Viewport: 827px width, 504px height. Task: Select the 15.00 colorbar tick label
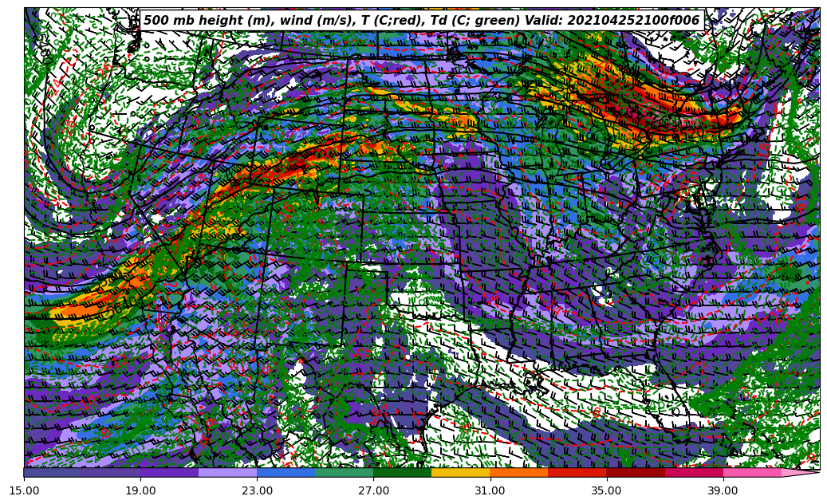coord(24,490)
